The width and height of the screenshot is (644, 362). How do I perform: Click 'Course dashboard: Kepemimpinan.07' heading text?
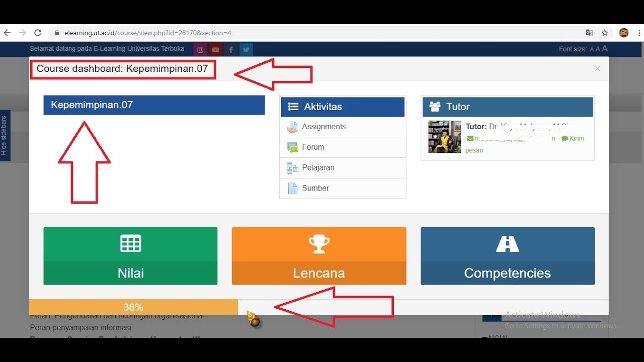122,69
